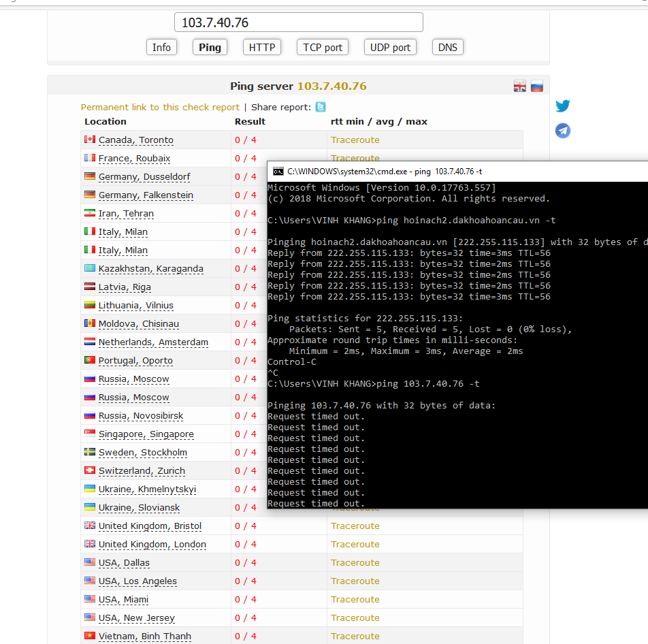The width and height of the screenshot is (648, 644).
Task: Click the small Twitter share report icon
Action: point(321,107)
